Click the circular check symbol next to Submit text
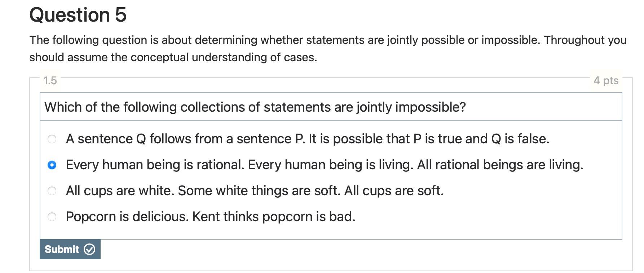 point(89,249)
